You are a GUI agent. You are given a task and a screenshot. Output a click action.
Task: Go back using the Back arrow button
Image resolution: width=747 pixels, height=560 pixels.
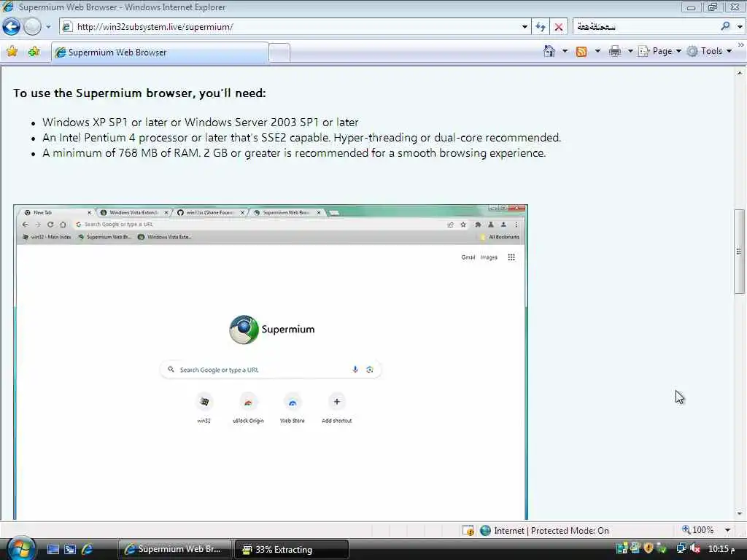click(x=12, y=27)
